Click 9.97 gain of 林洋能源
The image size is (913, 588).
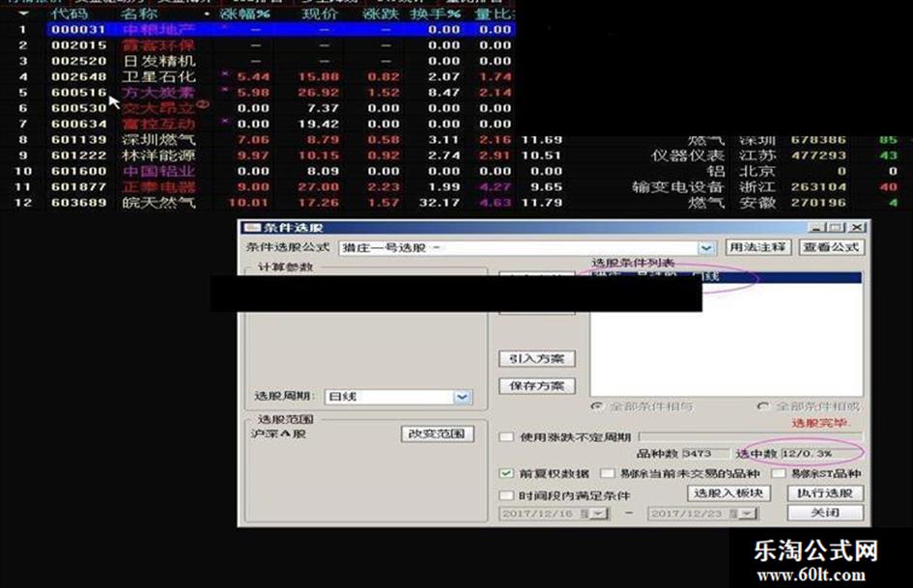[x=253, y=155]
